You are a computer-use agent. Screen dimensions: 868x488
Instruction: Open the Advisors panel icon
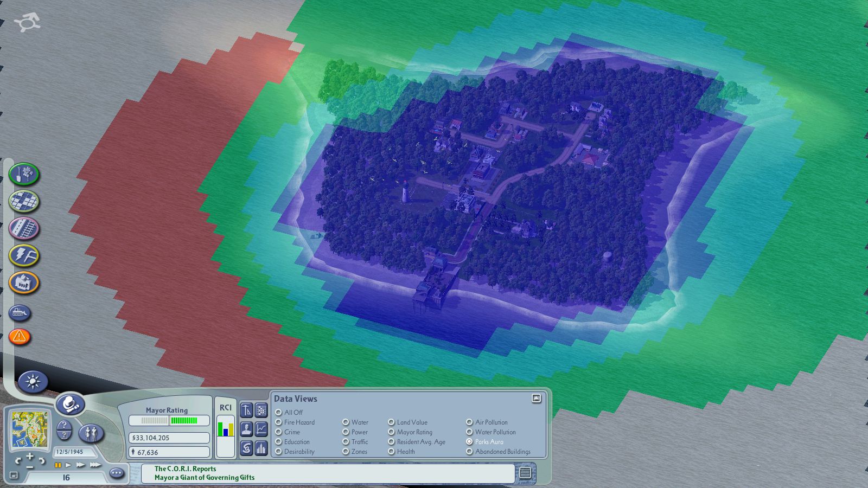[x=247, y=429]
